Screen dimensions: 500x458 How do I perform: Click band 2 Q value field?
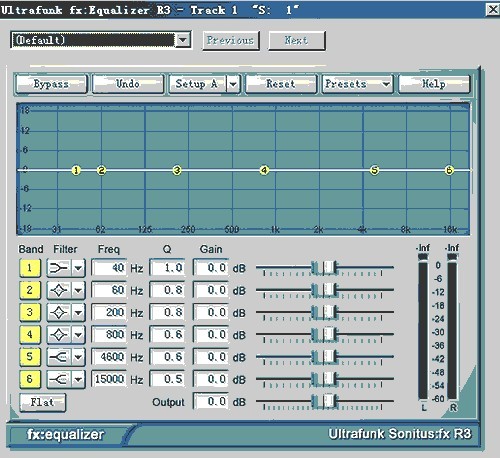pos(167,290)
